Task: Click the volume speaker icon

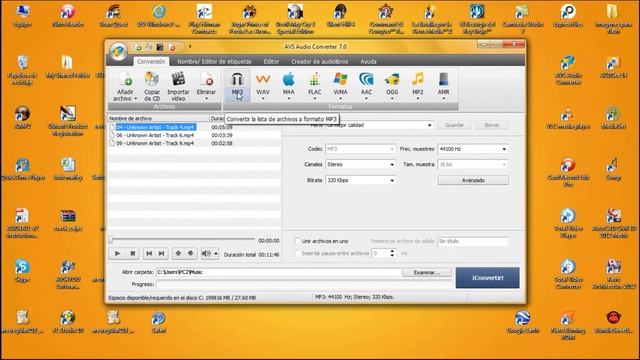Action: pos(206,253)
